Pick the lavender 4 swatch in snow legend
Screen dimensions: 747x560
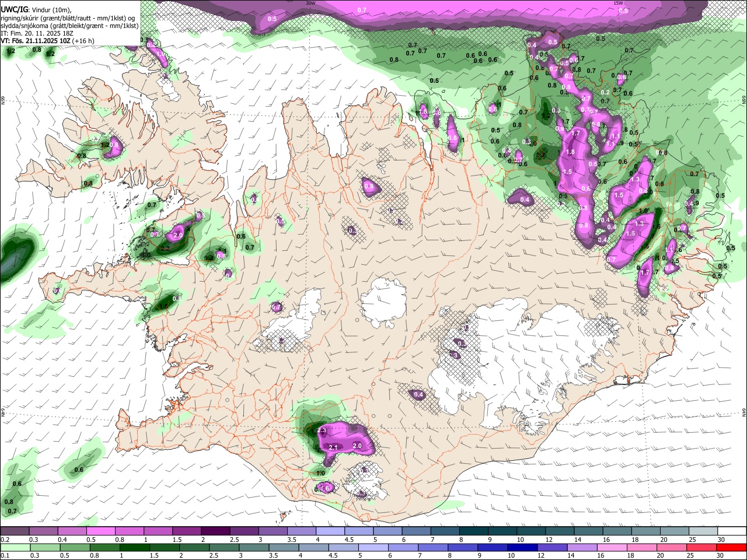[x=330, y=531]
